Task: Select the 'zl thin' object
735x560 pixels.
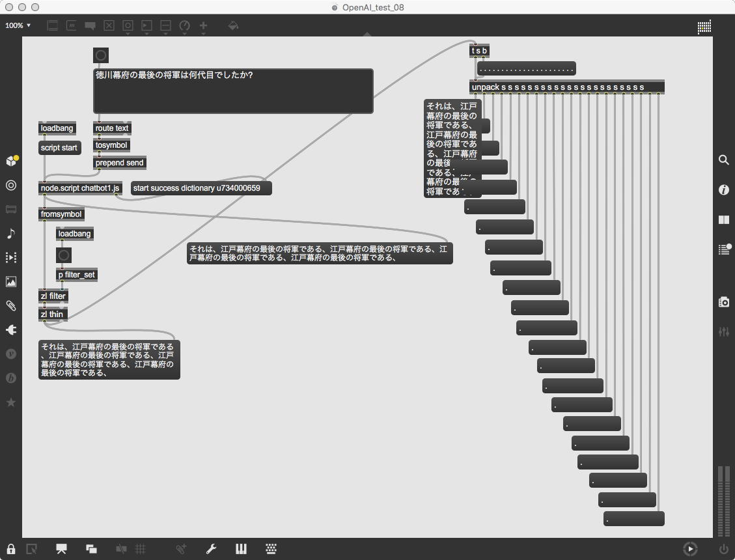Action: click(53, 315)
